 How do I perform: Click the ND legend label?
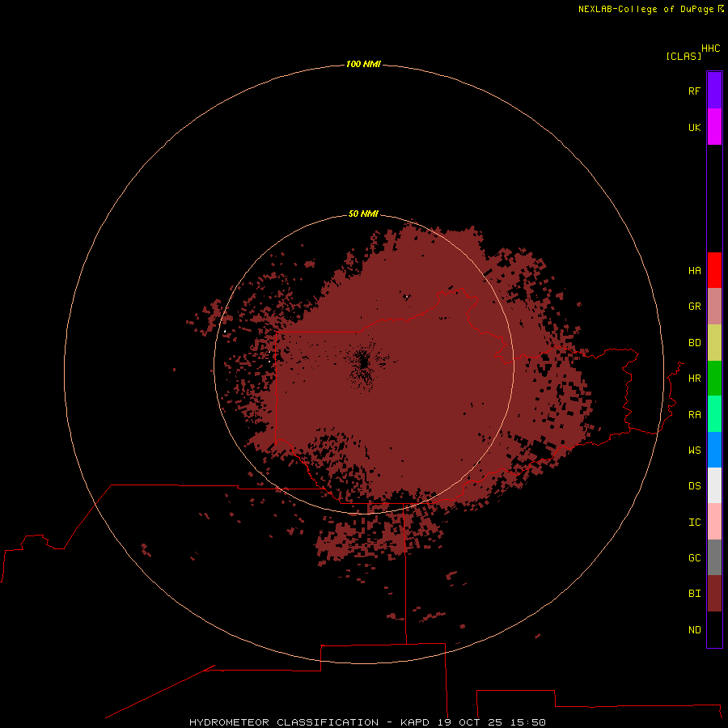694,630
